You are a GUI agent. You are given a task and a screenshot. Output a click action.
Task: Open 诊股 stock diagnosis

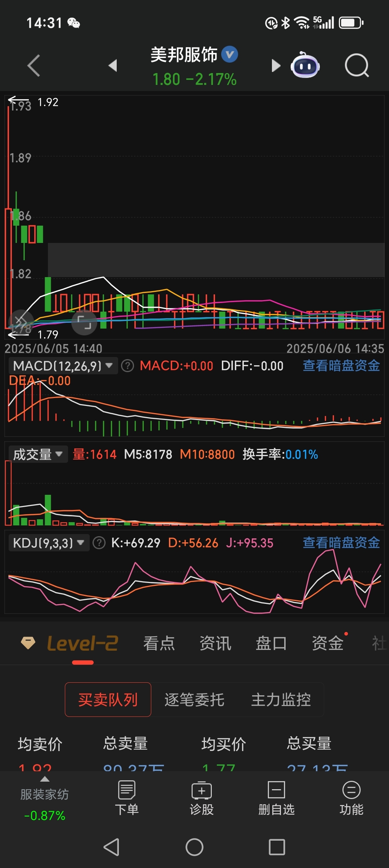point(202,798)
